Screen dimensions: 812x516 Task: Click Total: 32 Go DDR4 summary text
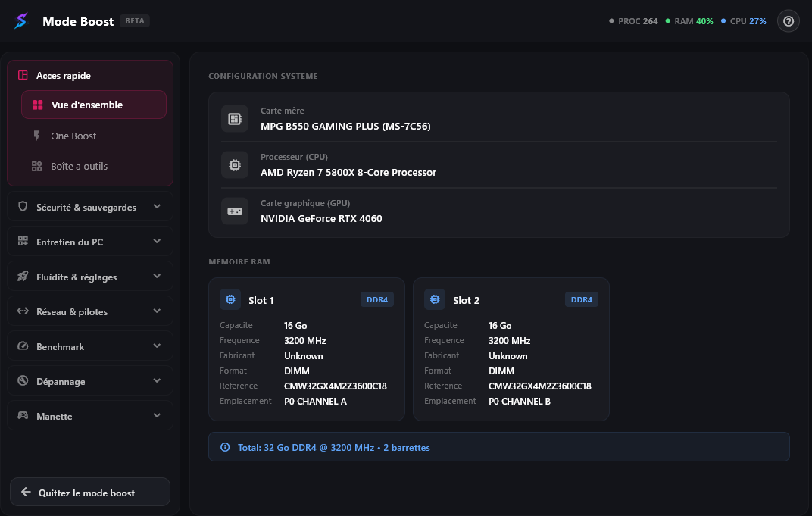[x=334, y=448]
